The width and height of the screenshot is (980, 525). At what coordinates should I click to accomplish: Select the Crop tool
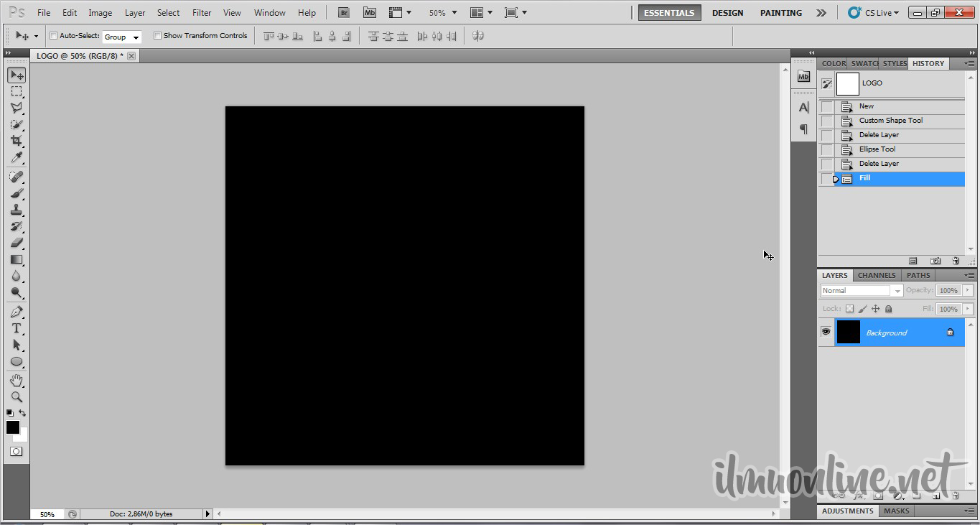[17, 141]
